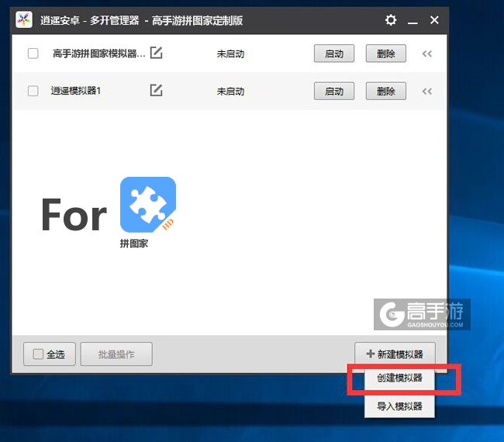Tick the checkbox for 高手游拼图家模拟器
504x442 pixels.
pos(33,54)
